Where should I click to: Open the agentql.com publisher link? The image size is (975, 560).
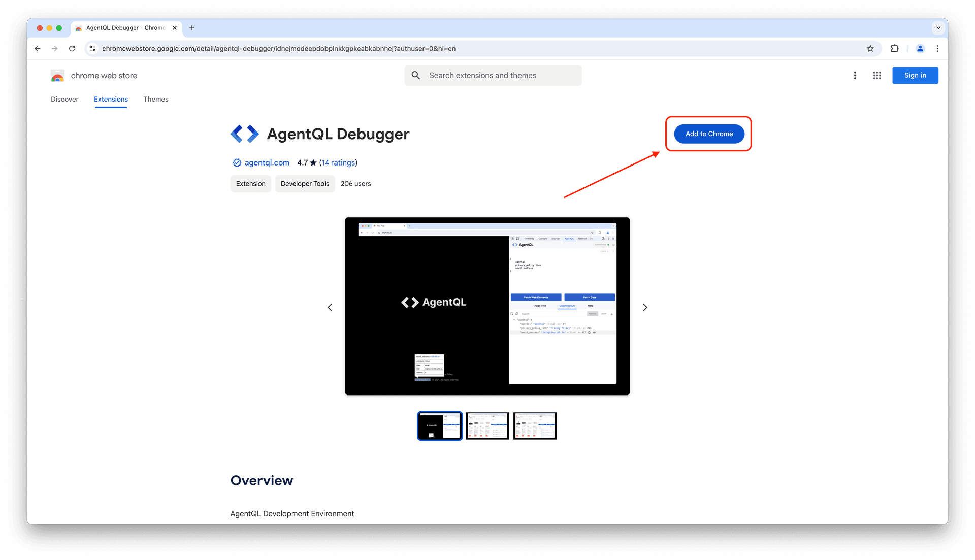pos(267,162)
